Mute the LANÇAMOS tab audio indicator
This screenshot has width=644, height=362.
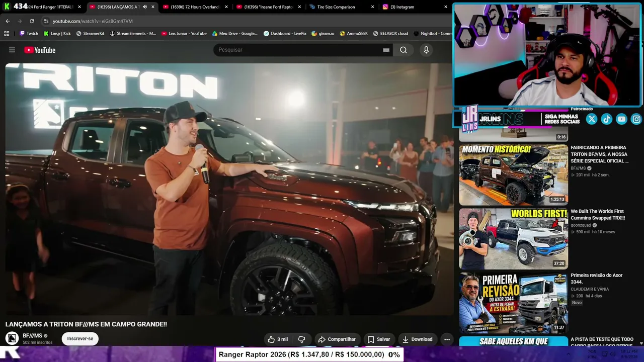tap(145, 7)
